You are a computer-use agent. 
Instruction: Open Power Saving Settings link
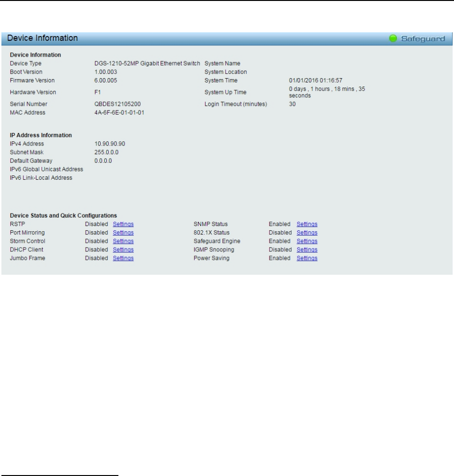[307, 258]
